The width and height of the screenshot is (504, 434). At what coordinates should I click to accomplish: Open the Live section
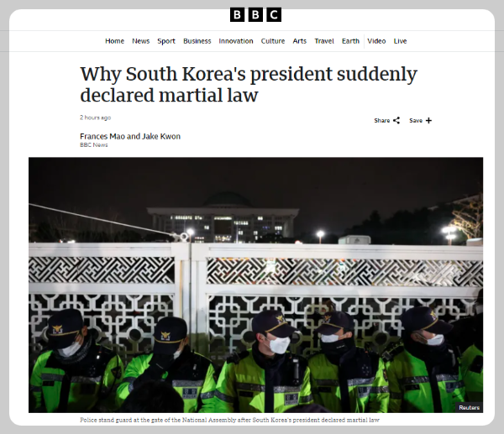pyautogui.click(x=400, y=41)
